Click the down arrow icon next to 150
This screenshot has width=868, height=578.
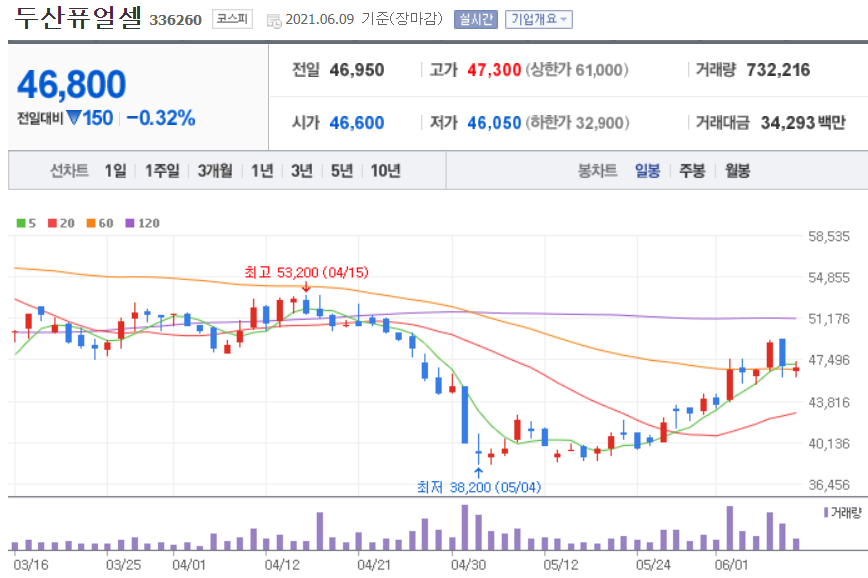tap(74, 118)
